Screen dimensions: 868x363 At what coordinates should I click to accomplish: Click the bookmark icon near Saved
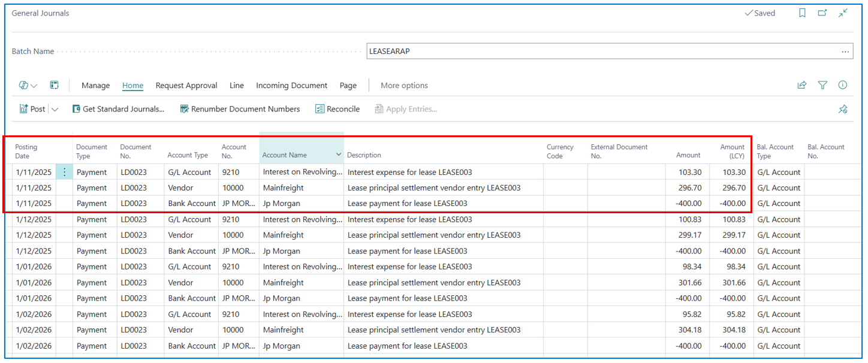(802, 13)
